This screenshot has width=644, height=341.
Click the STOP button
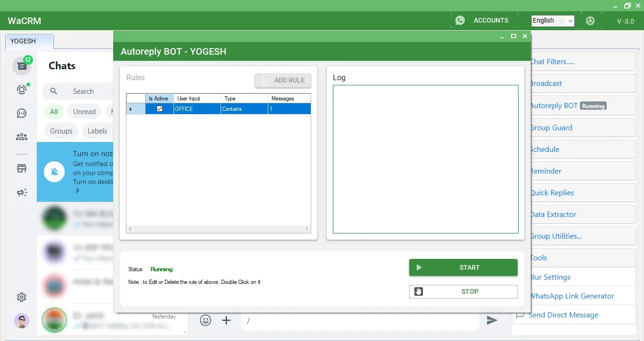tap(463, 291)
